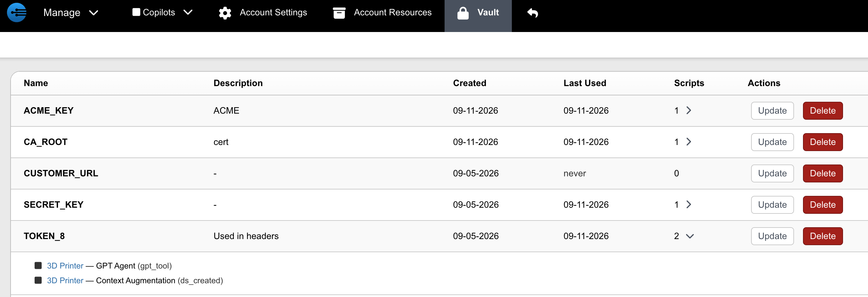Click square icon beside Context Augmentation script
Image resolution: width=868 pixels, height=297 pixels.
point(38,280)
